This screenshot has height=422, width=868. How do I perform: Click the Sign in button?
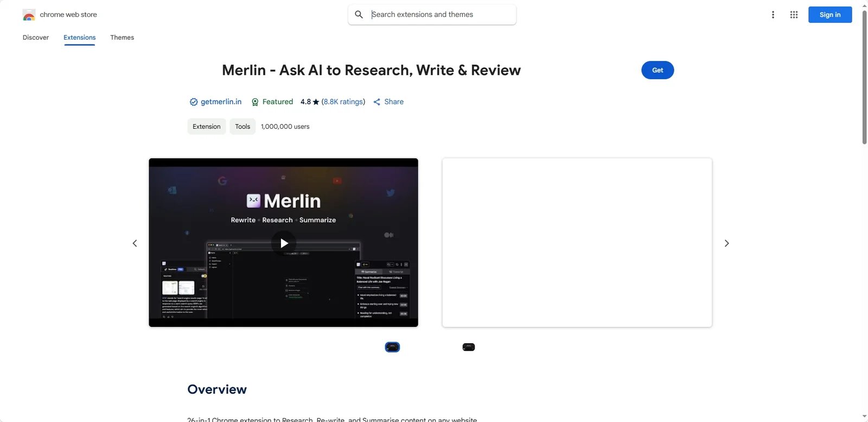coord(830,15)
